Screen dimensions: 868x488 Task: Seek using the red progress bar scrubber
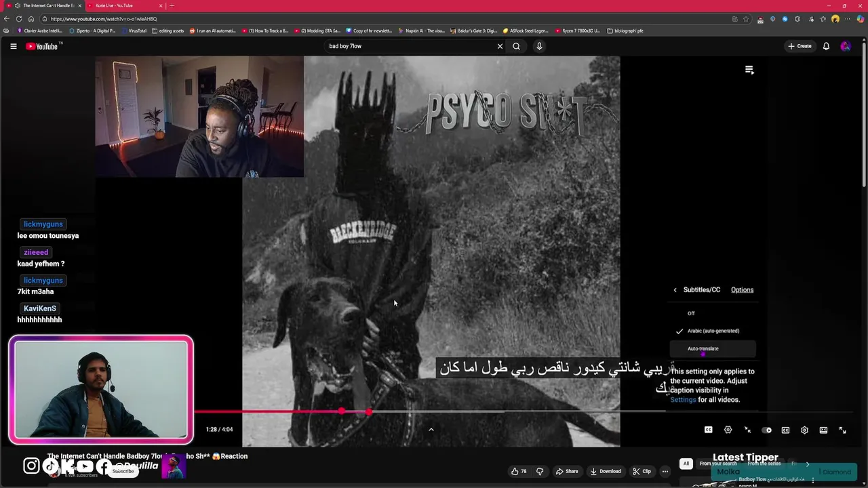pyautogui.click(x=368, y=411)
